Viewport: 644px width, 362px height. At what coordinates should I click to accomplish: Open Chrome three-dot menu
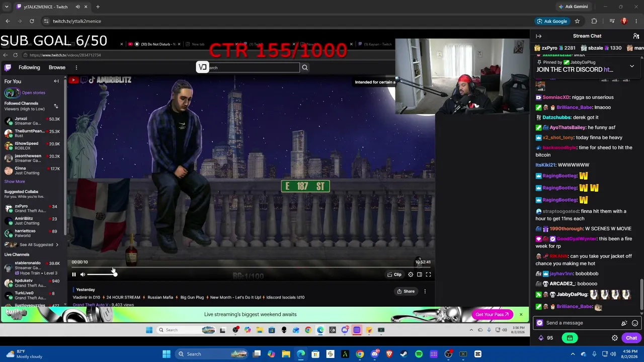tap(636, 21)
